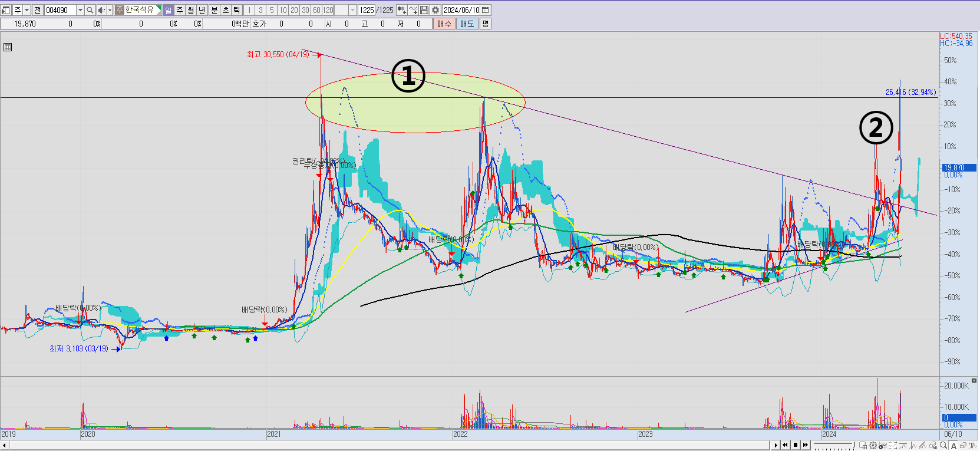Select the 30 interval button

pos(305,10)
